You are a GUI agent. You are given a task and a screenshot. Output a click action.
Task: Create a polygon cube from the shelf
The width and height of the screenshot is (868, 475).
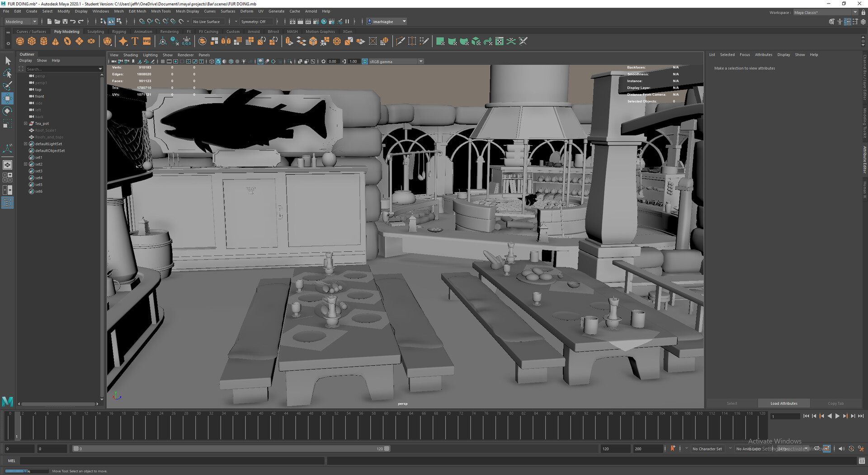coord(32,41)
